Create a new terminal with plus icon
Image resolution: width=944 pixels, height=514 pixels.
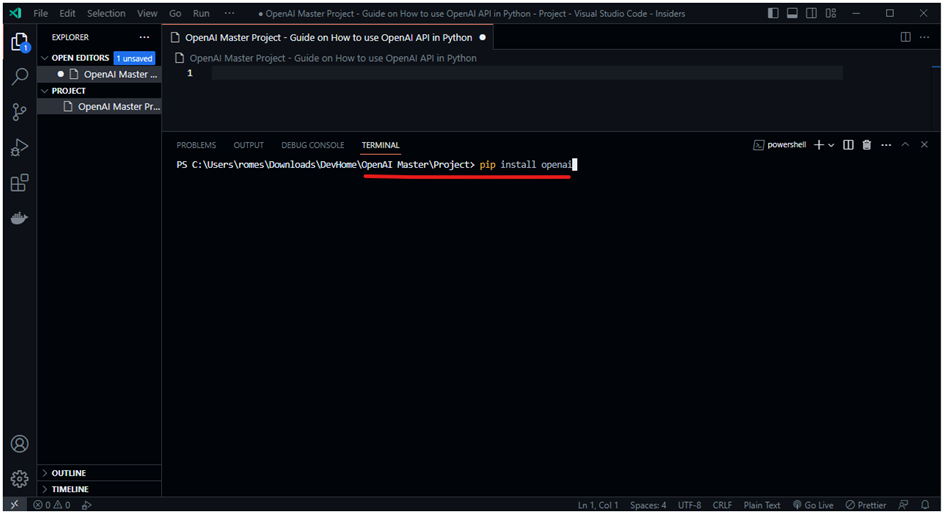819,145
